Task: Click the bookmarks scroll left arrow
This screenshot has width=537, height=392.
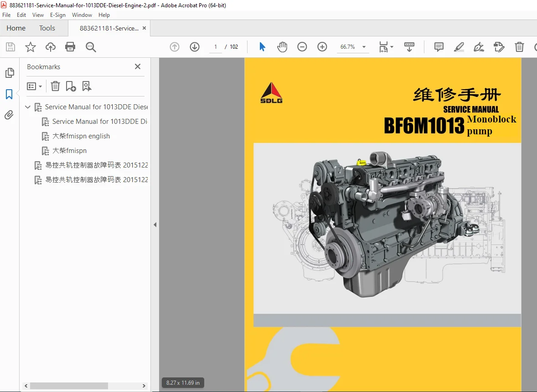Action: click(x=26, y=386)
